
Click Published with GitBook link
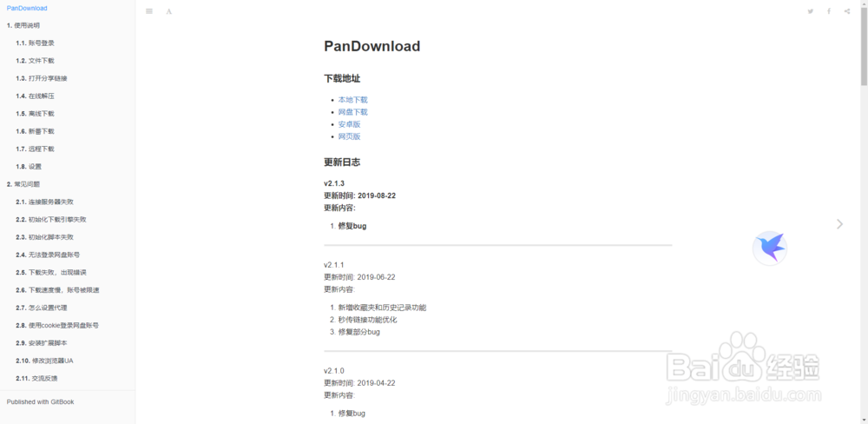point(41,401)
